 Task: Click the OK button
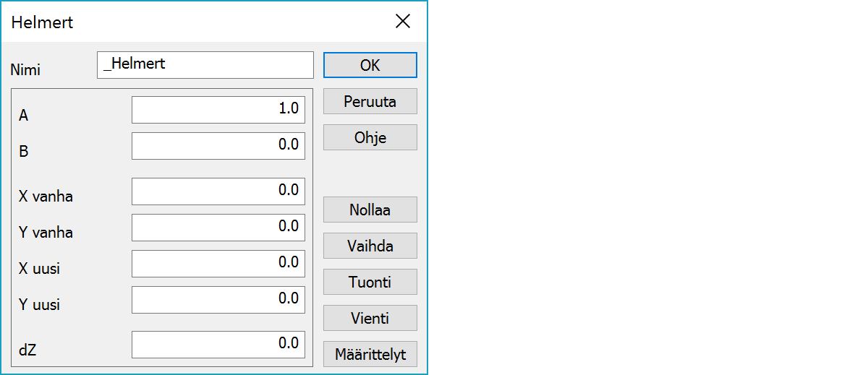pos(370,65)
